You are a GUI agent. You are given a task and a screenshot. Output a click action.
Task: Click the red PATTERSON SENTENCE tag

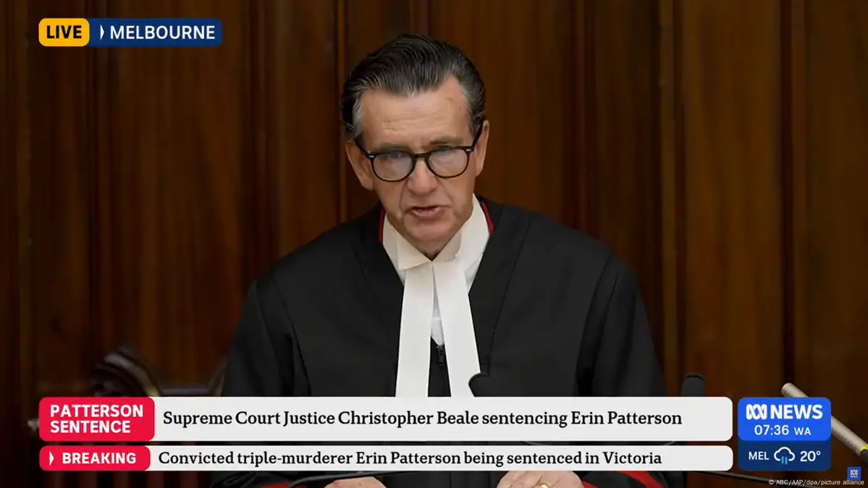click(96, 418)
